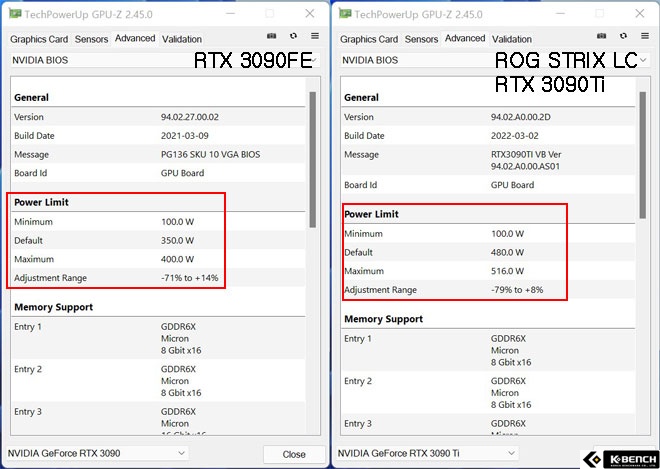This screenshot has width=660, height=469.
Task: Click the GPU-Z app icon in right window title bar
Action: click(345, 14)
